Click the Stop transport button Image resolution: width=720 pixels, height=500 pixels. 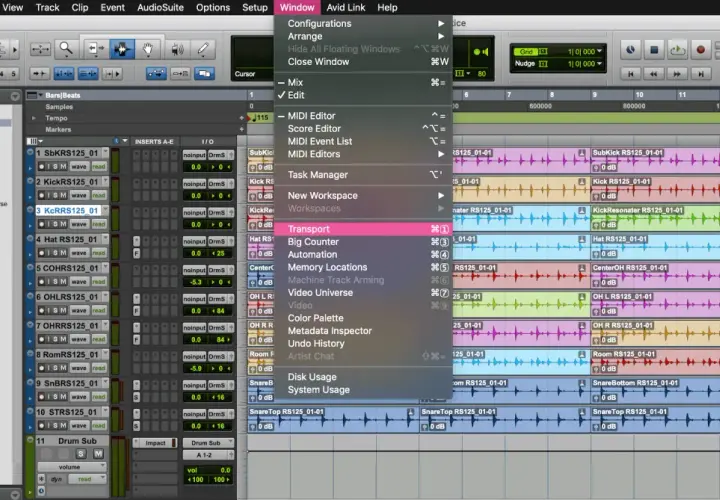pos(654,49)
